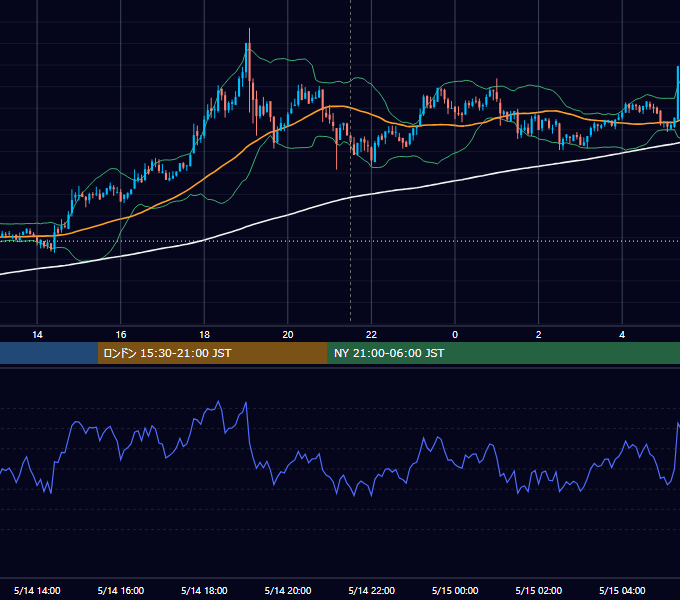The image size is (680, 600).
Task: Click hour label 22 on price chart axis
Action: point(372,335)
